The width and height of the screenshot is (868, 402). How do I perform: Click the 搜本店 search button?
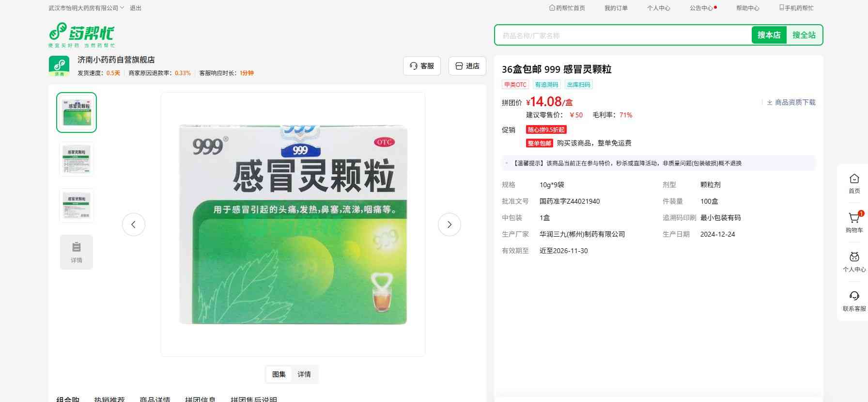(769, 35)
